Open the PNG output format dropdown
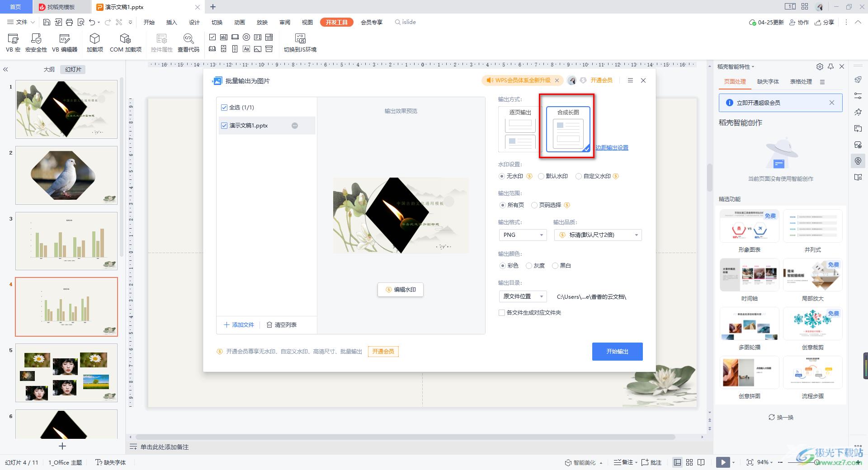The image size is (868, 470). click(523, 235)
